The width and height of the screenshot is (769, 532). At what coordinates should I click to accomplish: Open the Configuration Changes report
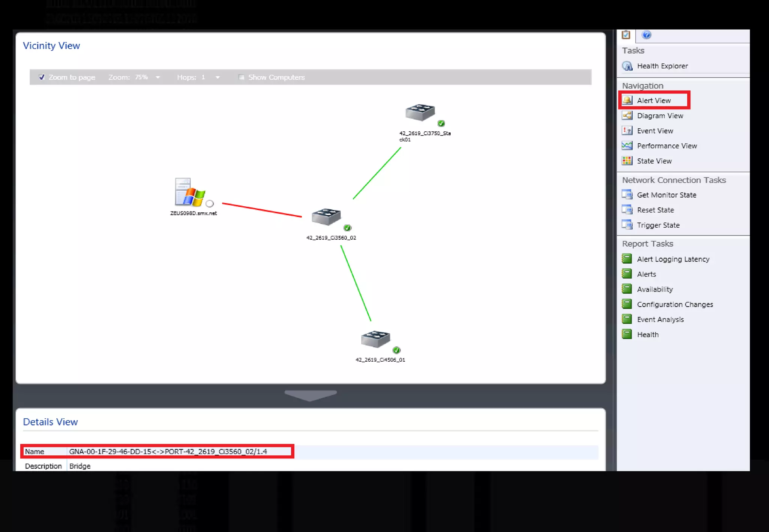(675, 304)
